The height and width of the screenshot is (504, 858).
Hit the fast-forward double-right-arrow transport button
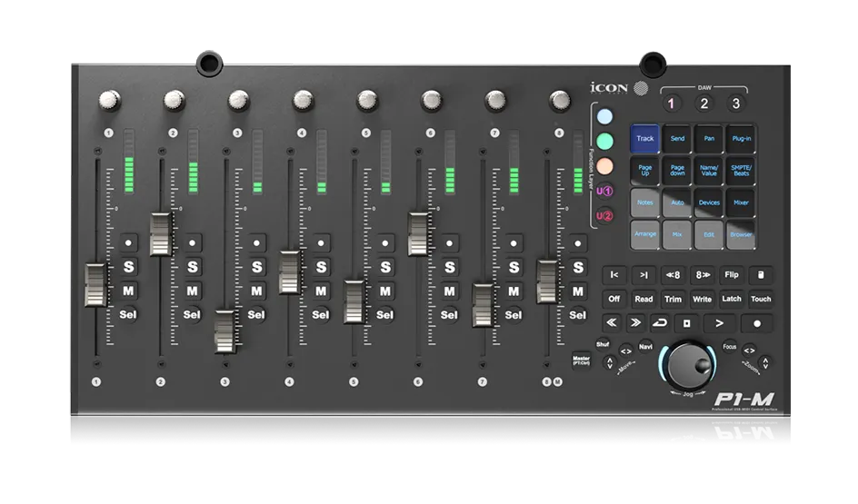[x=635, y=323]
